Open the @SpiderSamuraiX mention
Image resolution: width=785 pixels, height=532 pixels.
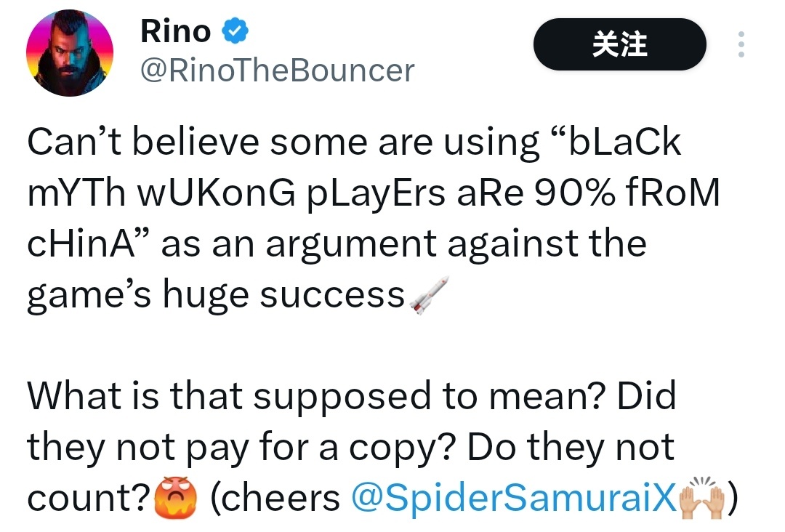click(512, 498)
